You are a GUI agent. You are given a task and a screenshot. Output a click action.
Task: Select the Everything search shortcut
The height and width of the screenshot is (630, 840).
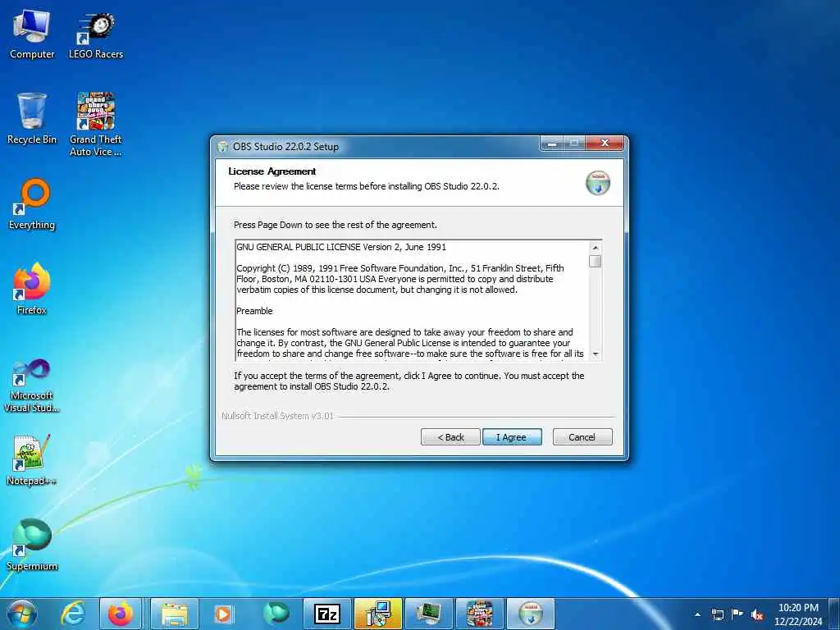[x=32, y=204]
